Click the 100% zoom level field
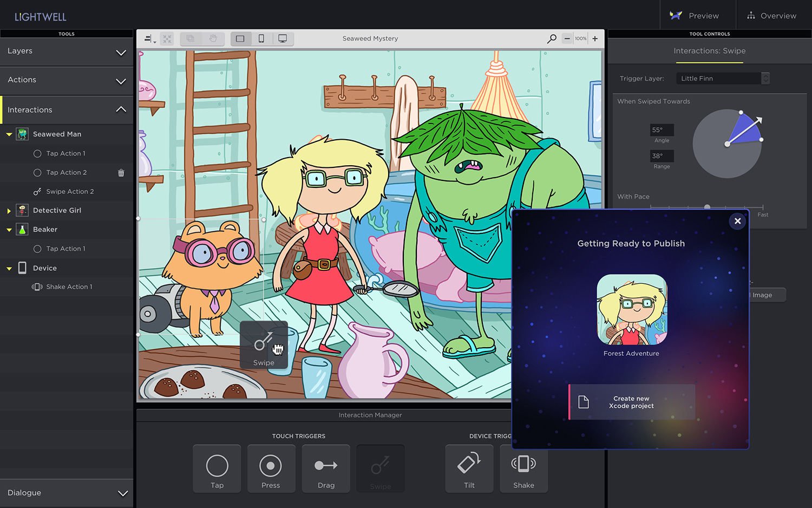Viewport: 812px width, 508px height. pos(580,38)
